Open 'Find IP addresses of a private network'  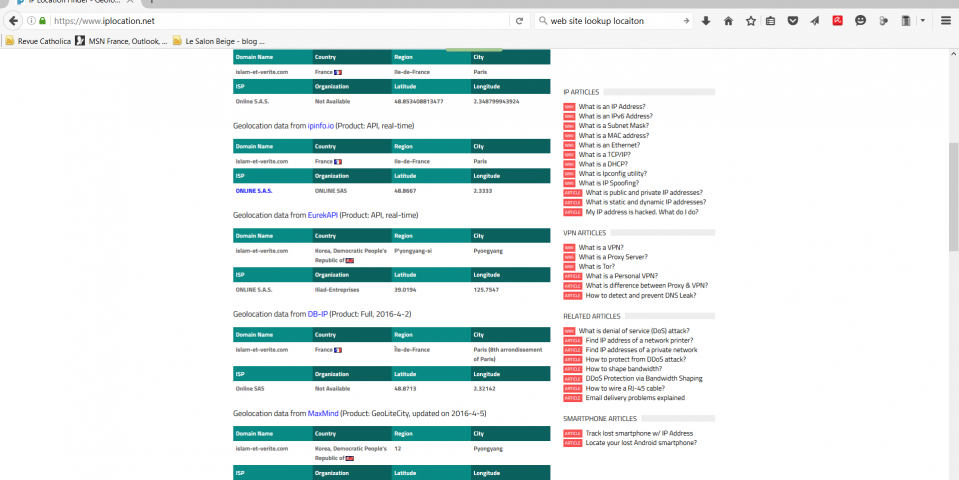coord(642,350)
